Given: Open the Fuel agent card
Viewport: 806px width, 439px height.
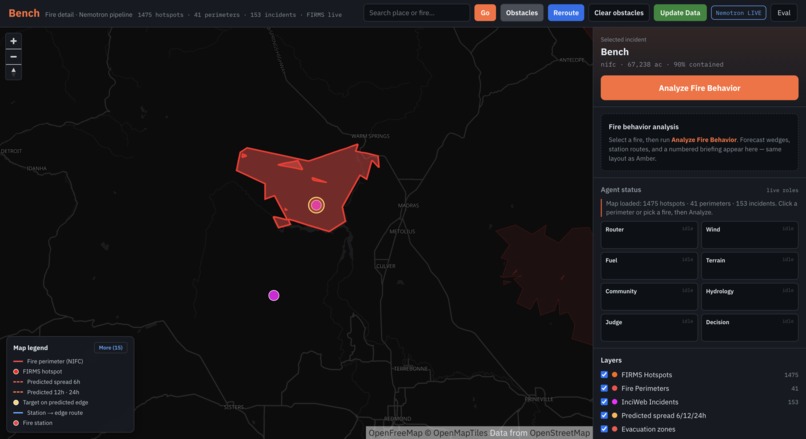Looking at the screenshot, I should pos(649,266).
